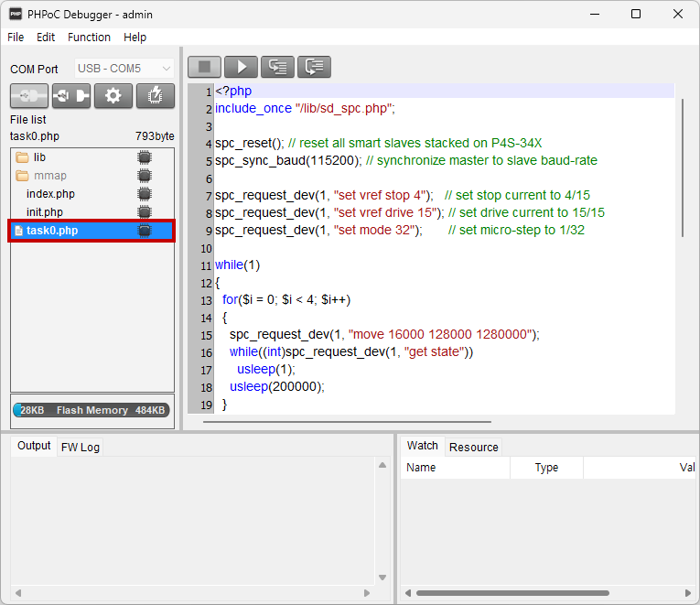Screen dimensions: 700x605
Task: Open the COM Port dropdown
Action: point(124,69)
